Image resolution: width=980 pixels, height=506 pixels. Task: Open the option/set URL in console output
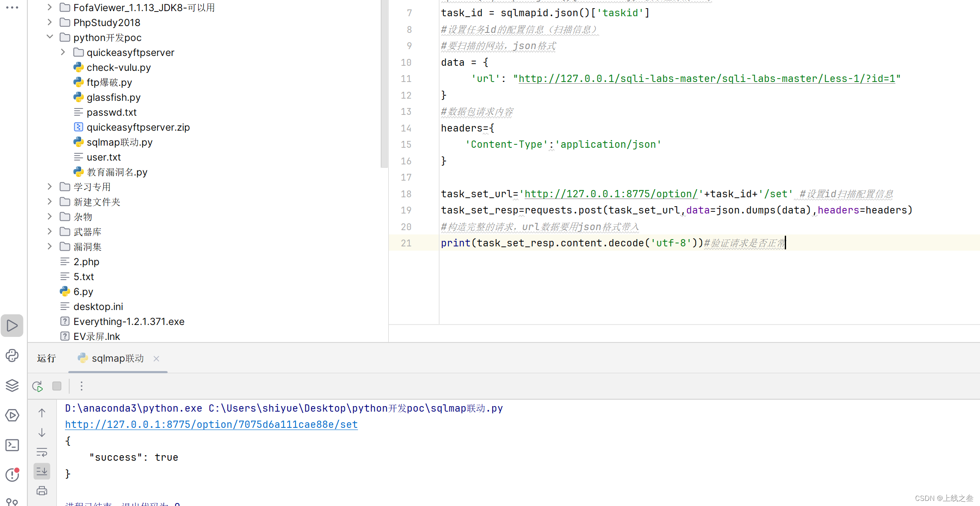pos(211,424)
